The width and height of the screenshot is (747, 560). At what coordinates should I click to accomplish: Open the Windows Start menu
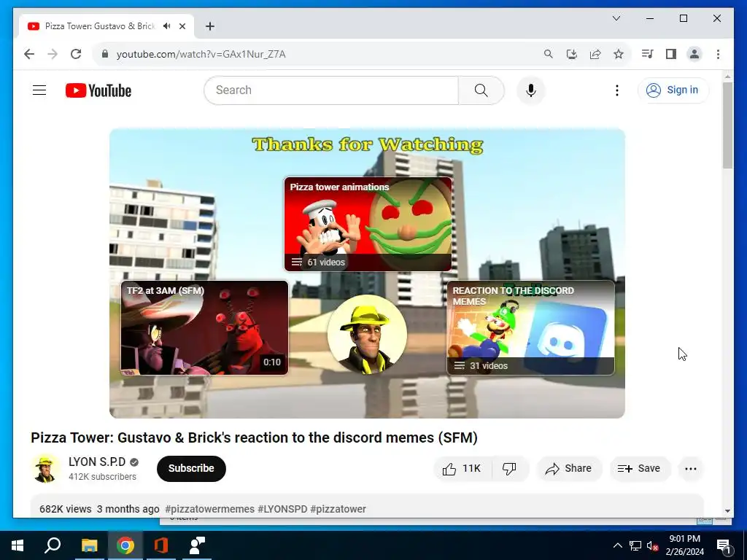pyautogui.click(x=18, y=545)
